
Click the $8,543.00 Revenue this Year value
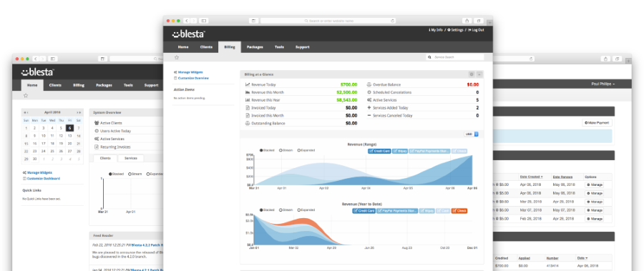(346, 100)
